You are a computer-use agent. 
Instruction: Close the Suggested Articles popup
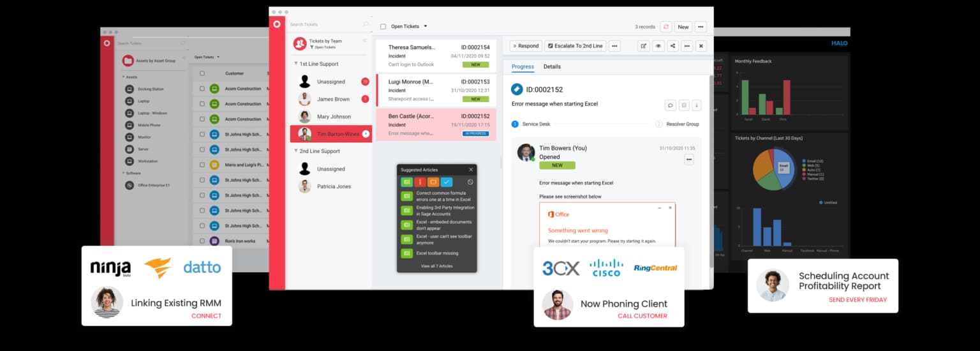pyautogui.click(x=471, y=170)
